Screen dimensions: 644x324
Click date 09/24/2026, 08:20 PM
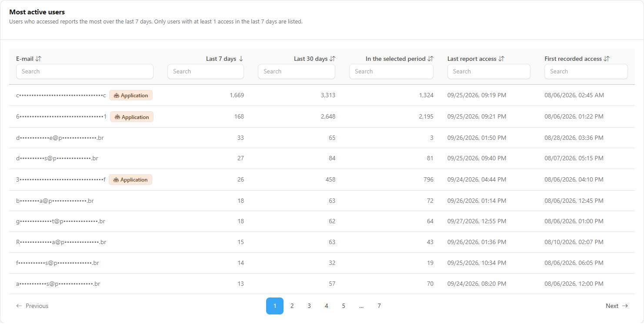coord(477,284)
